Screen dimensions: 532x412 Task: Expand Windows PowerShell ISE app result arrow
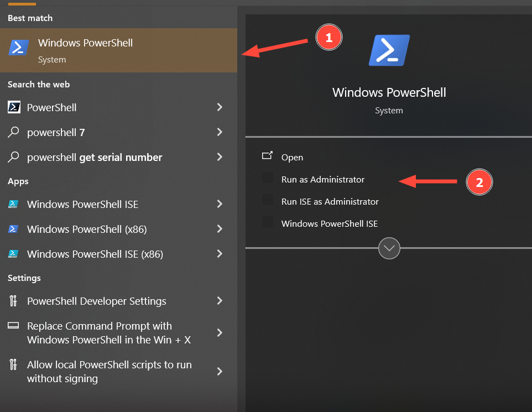click(x=220, y=204)
